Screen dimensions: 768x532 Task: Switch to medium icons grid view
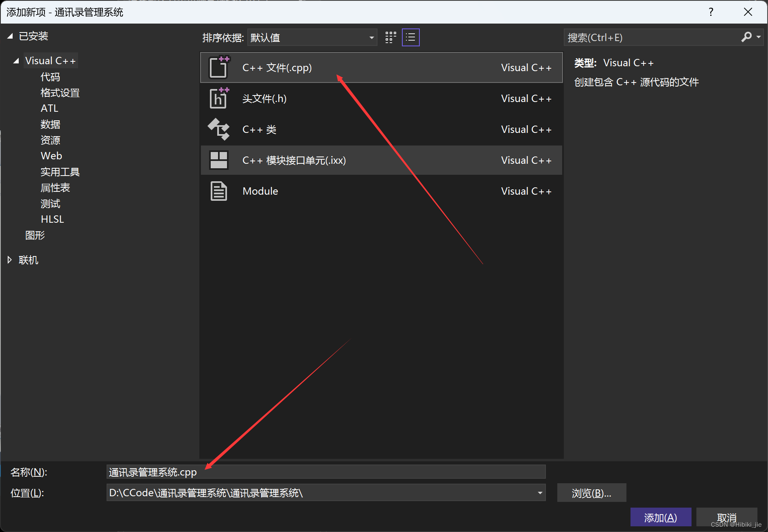click(x=391, y=37)
